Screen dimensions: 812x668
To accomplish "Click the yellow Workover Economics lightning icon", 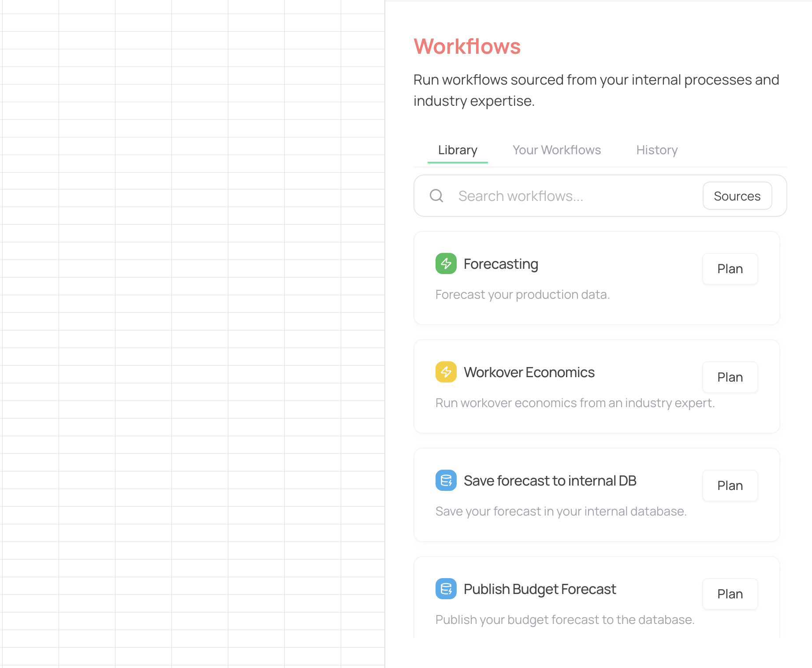I will (446, 372).
